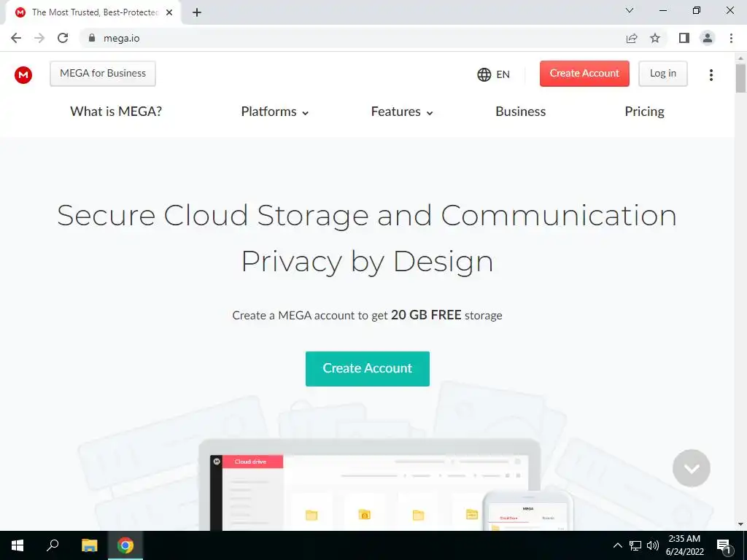Click the '20 GB FREE' text
The image size is (747, 560).
coord(426,315)
